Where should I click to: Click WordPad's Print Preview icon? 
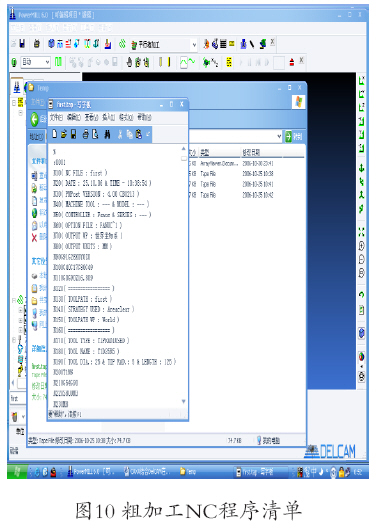click(96, 134)
